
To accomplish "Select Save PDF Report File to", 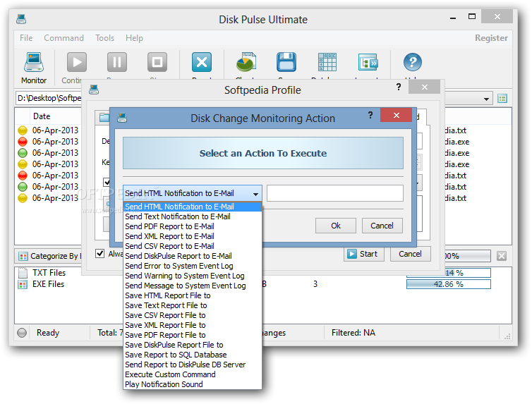I will [x=193, y=335].
